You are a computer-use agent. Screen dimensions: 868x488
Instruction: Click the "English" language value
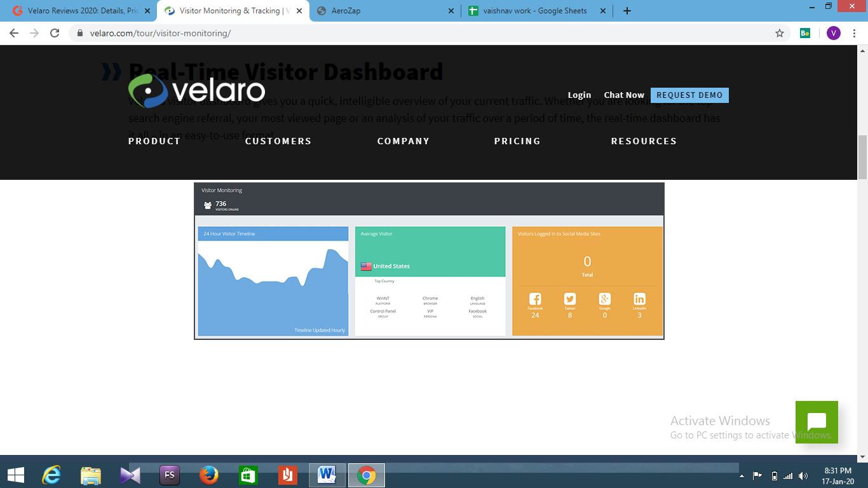(478, 298)
